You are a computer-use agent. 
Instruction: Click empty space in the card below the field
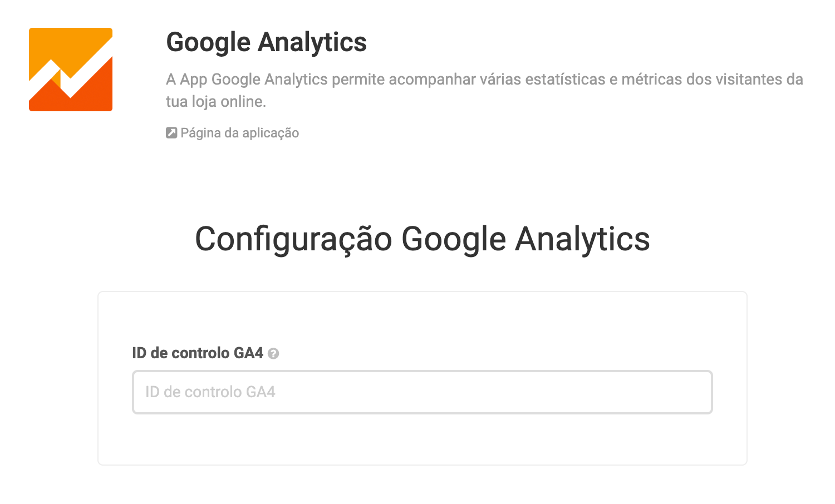pyautogui.click(x=422, y=439)
